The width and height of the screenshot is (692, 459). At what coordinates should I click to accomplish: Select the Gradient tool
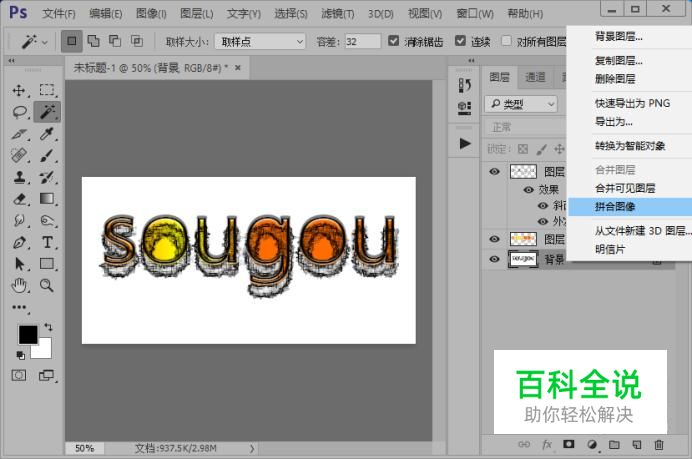point(47,199)
